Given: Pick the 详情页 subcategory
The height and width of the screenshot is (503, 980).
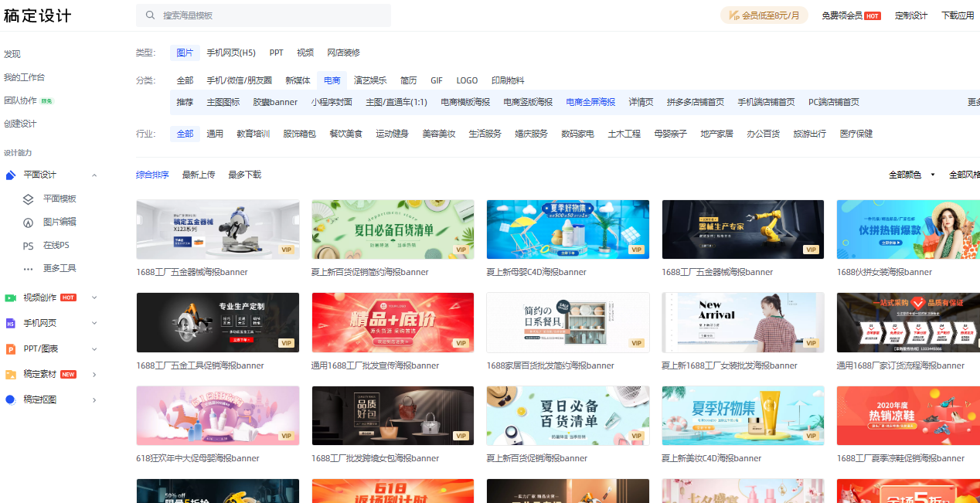Looking at the screenshot, I should click(641, 102).
